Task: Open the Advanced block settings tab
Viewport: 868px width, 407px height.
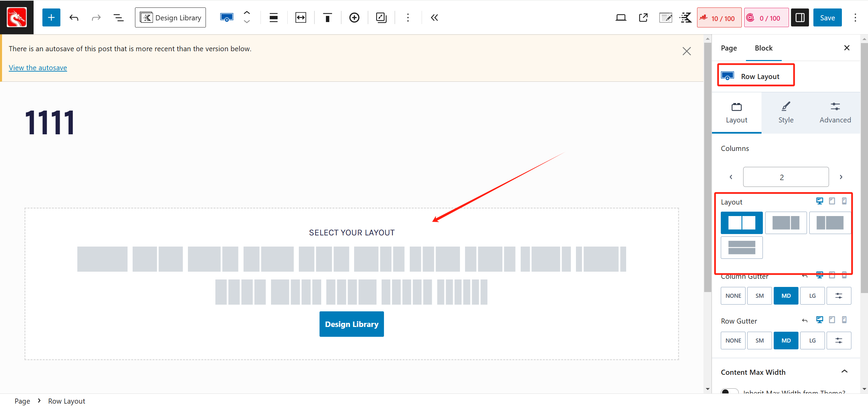Action: point(835,113)
